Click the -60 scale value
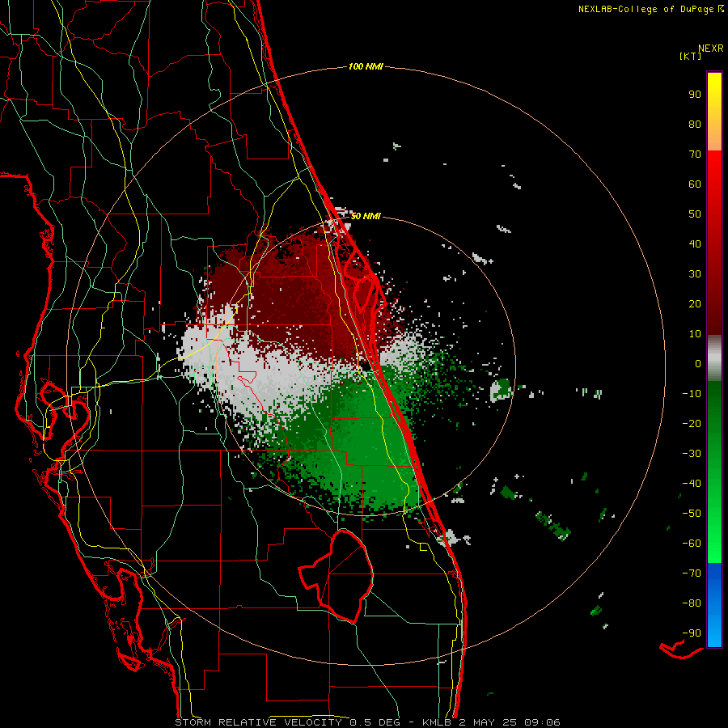 692,544
